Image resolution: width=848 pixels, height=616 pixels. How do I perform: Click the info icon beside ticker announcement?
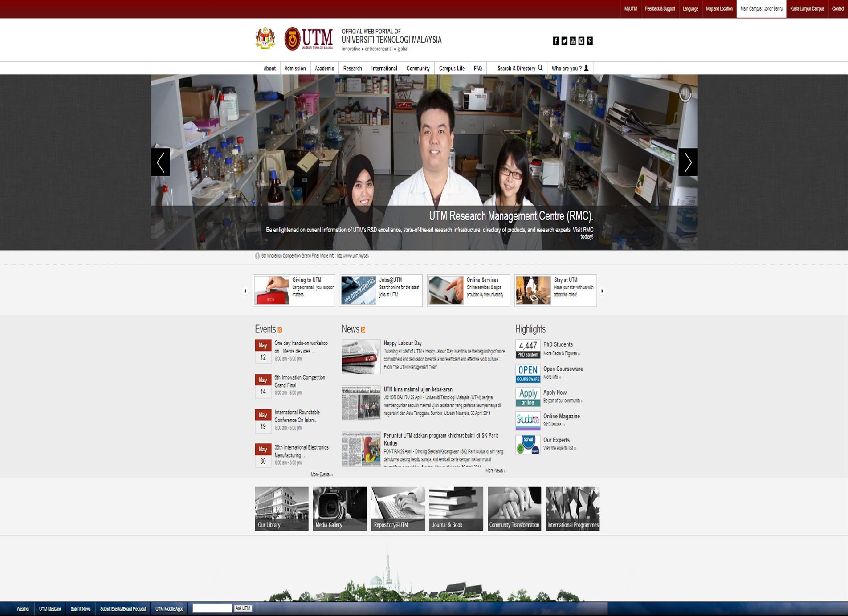(x=257, y=256)
